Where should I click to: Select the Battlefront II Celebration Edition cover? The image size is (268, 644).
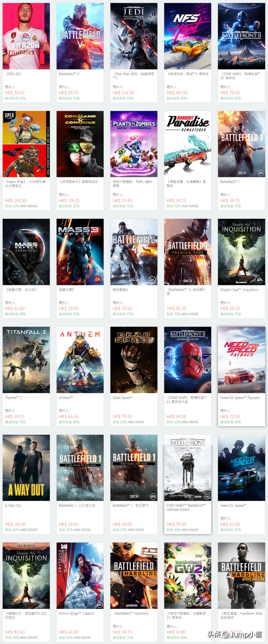tap(188, 360)
